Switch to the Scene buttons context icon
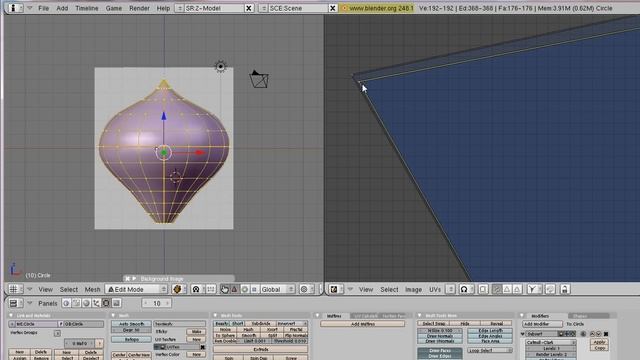The height and width of the screenshot is (360, 640). pos(116,303)
